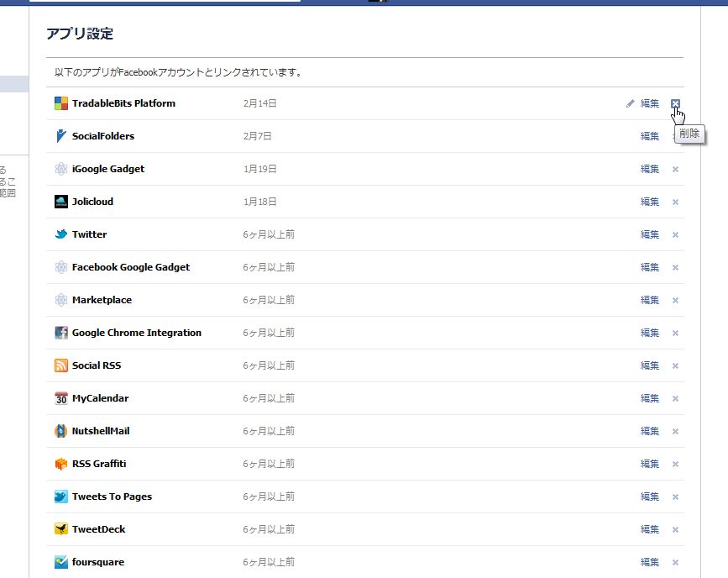Edit the iGoogle Gadget settings
The width and height of the screenshot is (728, 578).
point(650,169)
